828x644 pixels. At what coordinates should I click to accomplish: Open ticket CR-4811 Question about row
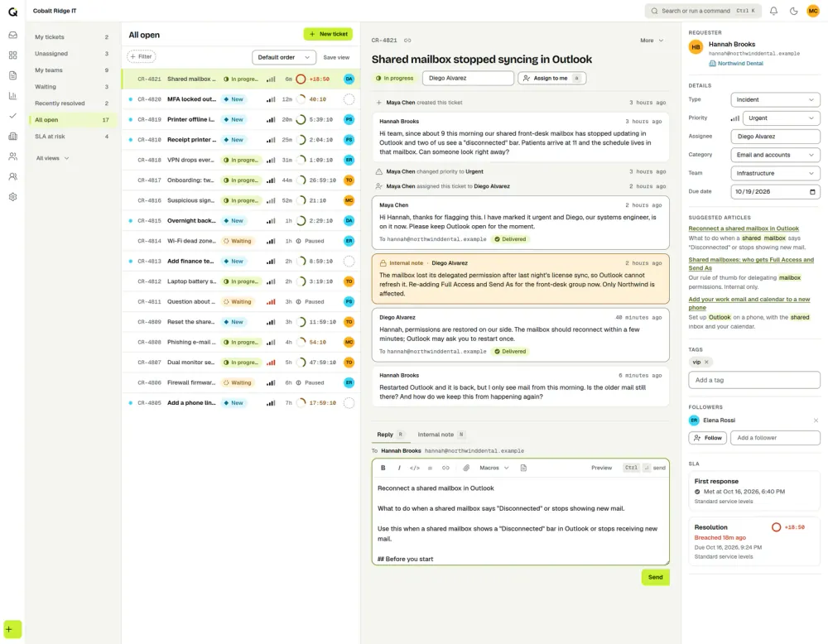click(x=241, y=302)
